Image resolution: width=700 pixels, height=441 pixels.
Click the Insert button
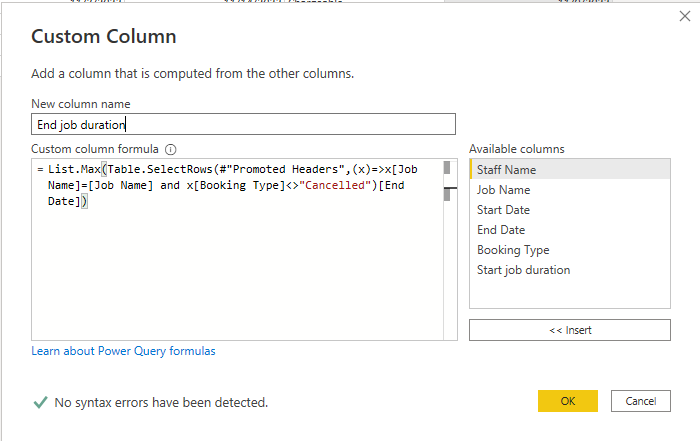click(570, 330)
